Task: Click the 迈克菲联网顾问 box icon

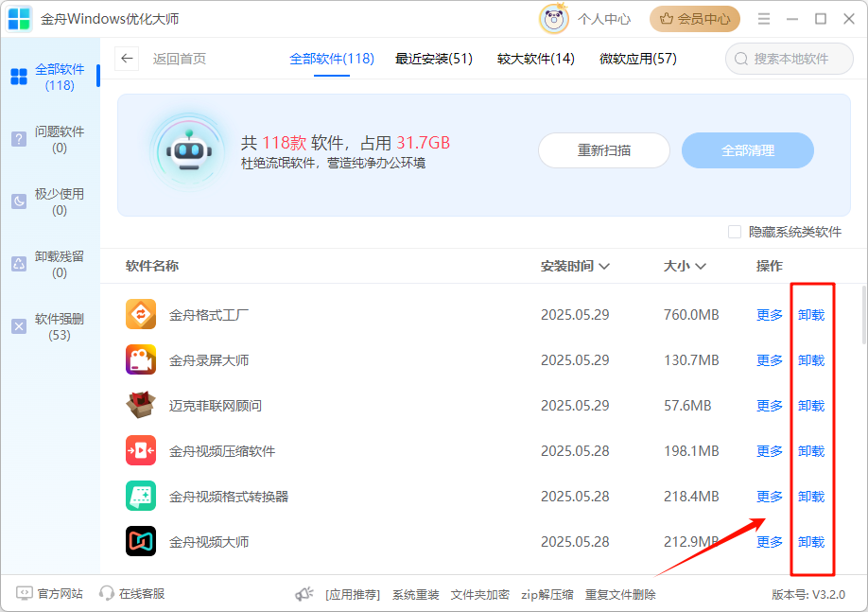Action: [x=141, y=405]
